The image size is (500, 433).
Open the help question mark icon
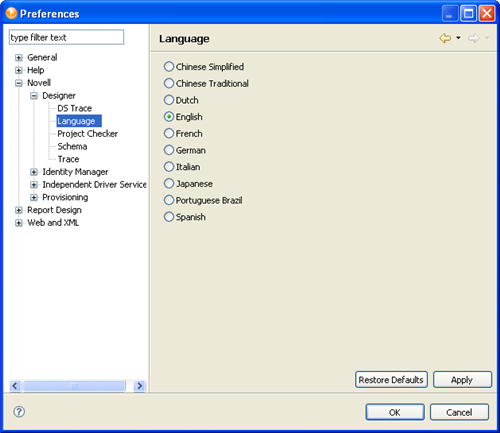19,412
